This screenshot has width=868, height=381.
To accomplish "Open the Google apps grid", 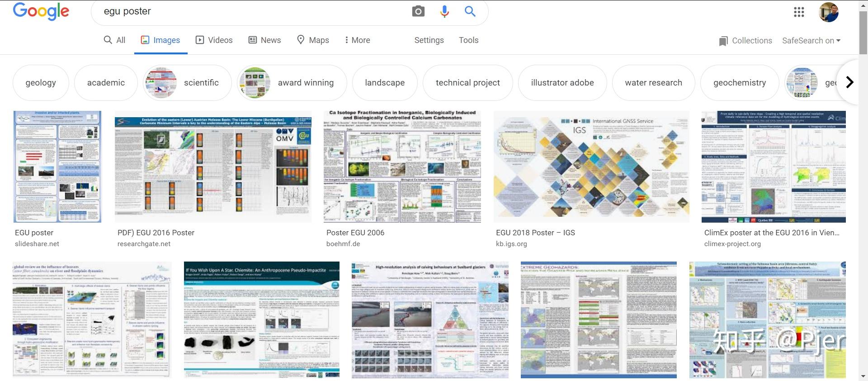I will 799,12.
